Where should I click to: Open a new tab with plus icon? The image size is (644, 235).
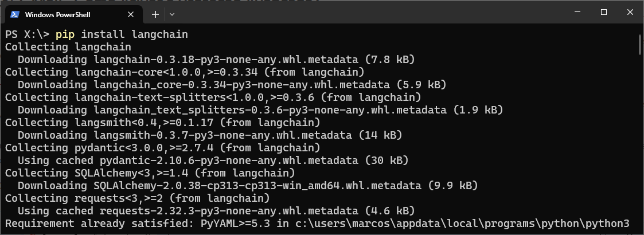(x=155, y=14)
